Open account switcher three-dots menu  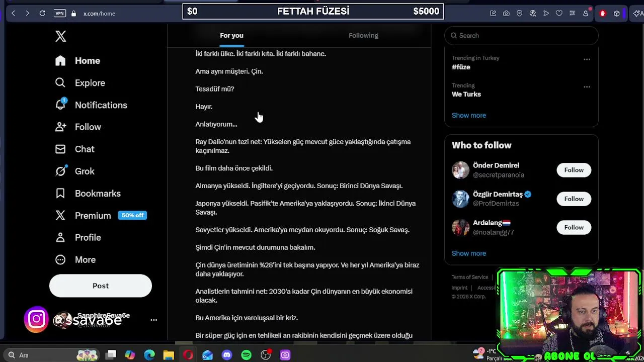(154, 320)
